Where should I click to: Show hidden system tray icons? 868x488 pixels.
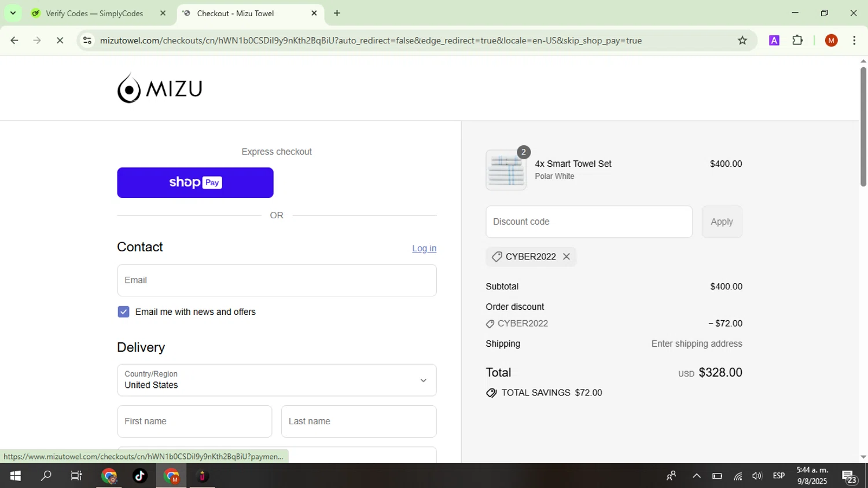click(x=697, y=476)
